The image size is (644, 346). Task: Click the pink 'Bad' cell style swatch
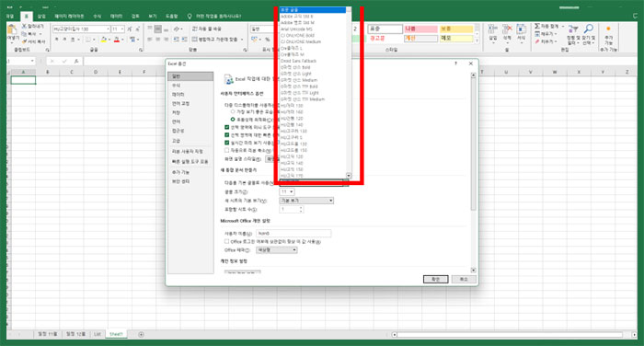pos(420,29)
